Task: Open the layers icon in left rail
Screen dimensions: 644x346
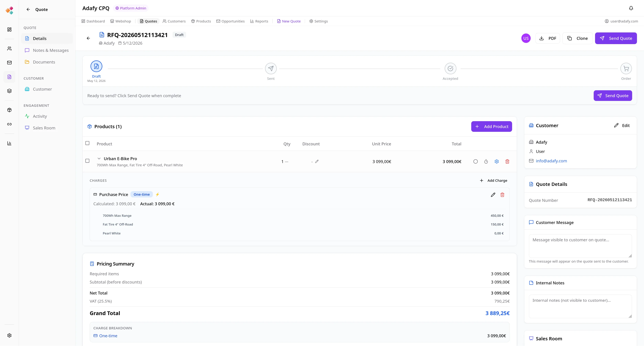Action: pyautogui.click(x=9, y=91)
